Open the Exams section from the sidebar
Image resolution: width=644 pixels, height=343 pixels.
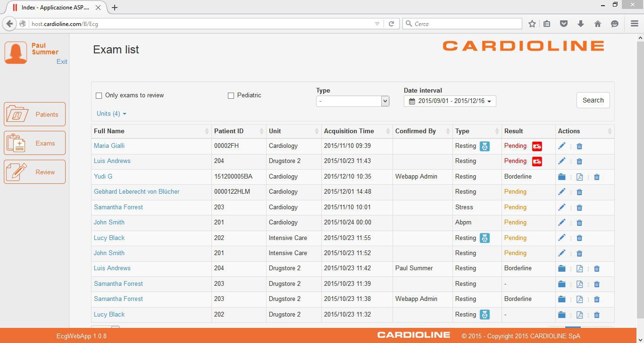(34, 143)
